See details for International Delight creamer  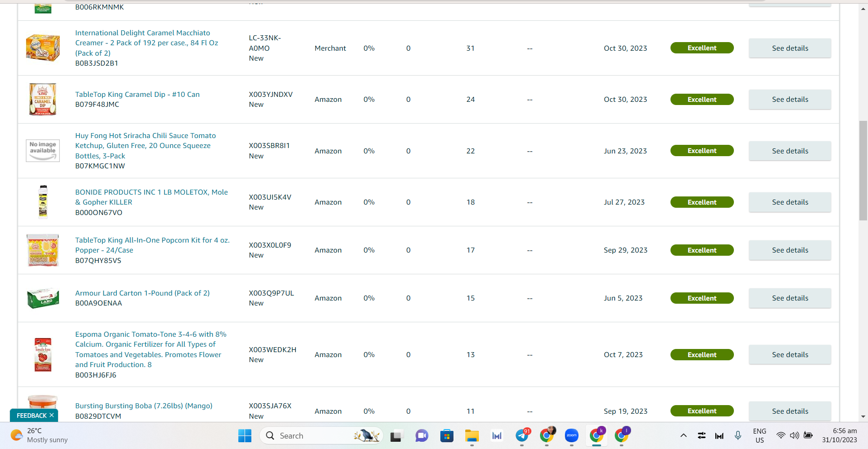tap(790, 48)
